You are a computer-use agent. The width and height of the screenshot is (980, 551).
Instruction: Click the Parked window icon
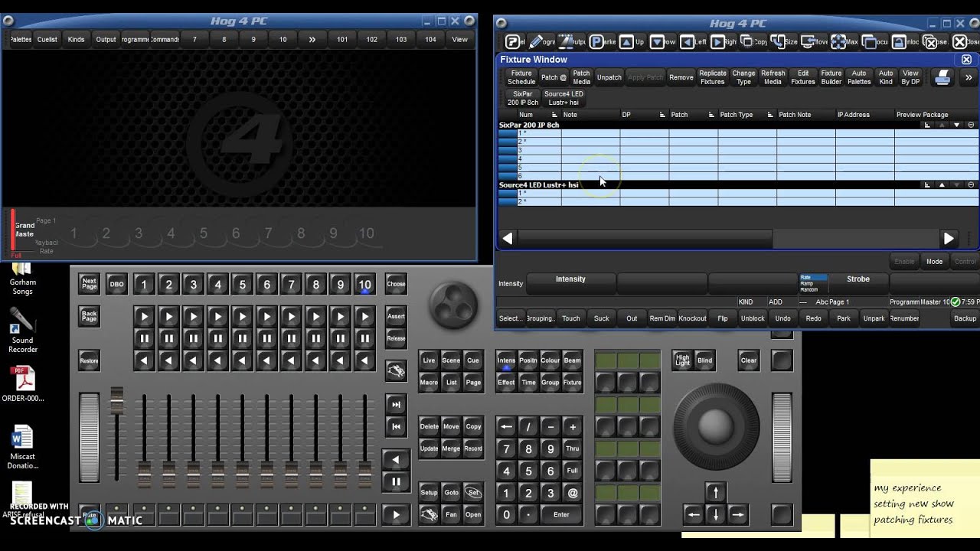(x=596, y=42)
